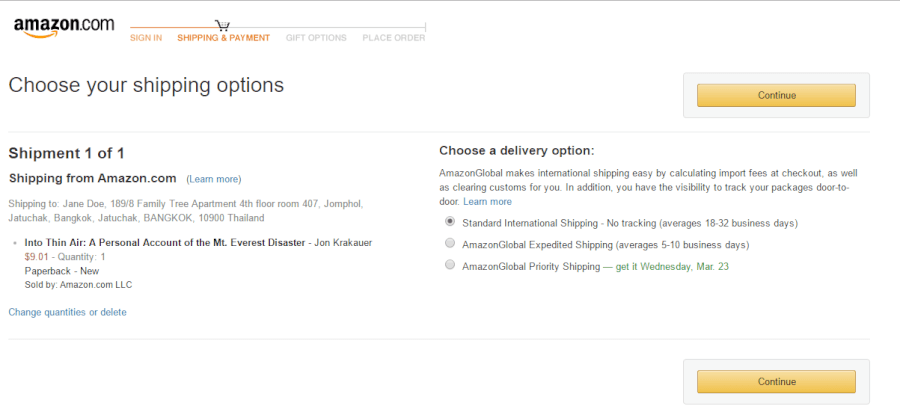
Task: Open Learn more next to Shipping from Amazon.com
Action: pyautogui.click(x=213, y=179)
